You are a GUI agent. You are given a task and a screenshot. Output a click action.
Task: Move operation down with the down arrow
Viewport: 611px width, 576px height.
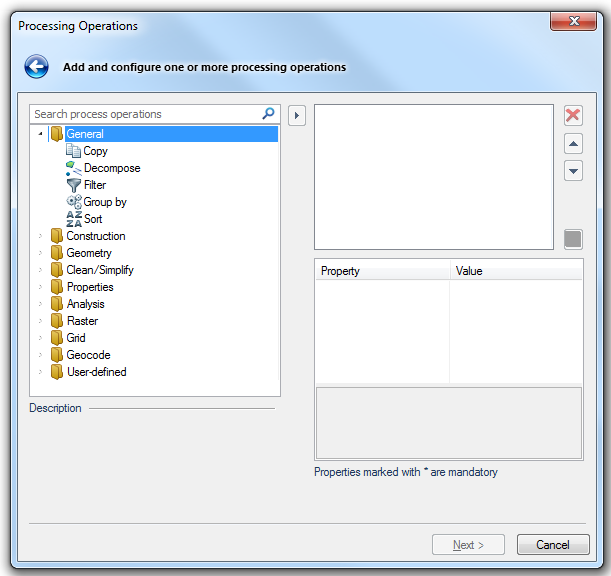[x=573, y=171]
